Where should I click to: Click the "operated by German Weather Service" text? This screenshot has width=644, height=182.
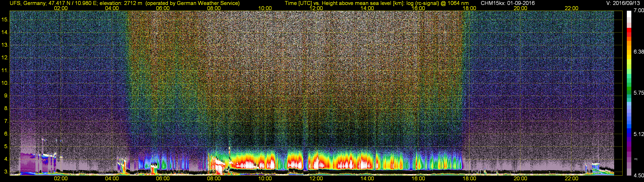193,3
